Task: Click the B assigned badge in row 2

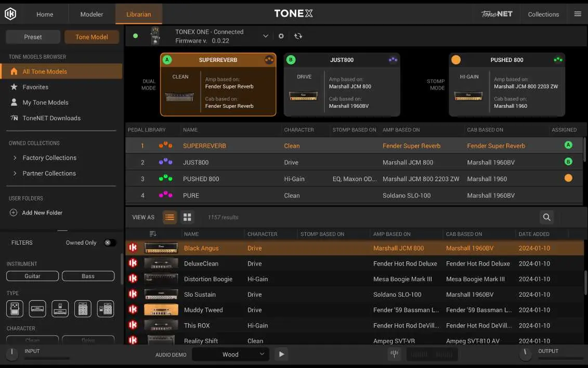Action: [x=568, y=161]
